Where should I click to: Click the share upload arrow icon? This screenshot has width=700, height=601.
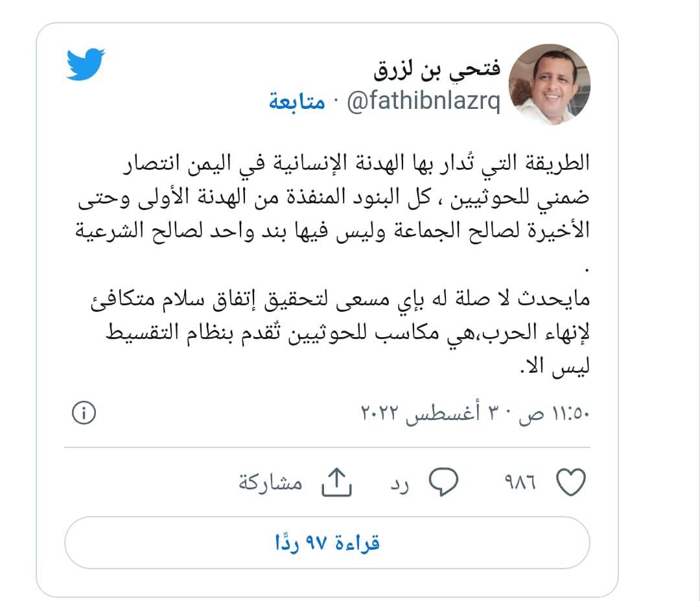click(x=337, y=482)
